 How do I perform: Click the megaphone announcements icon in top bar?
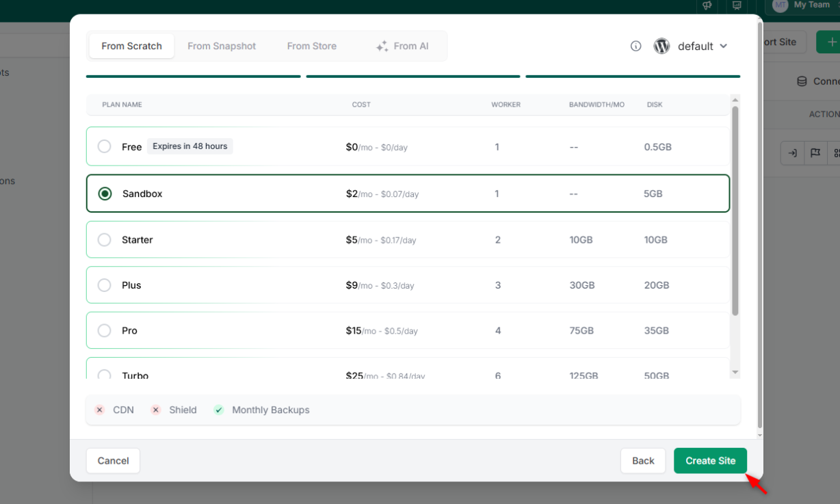point(707,5)
